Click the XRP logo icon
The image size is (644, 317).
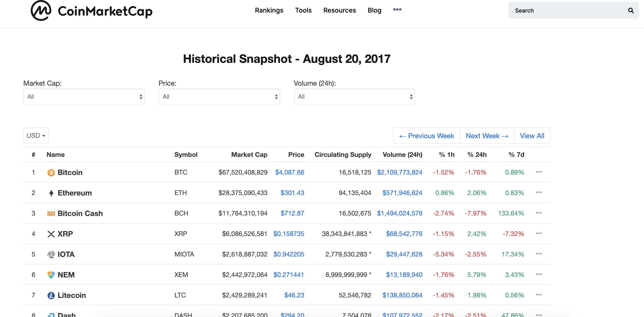click(51, 234)
